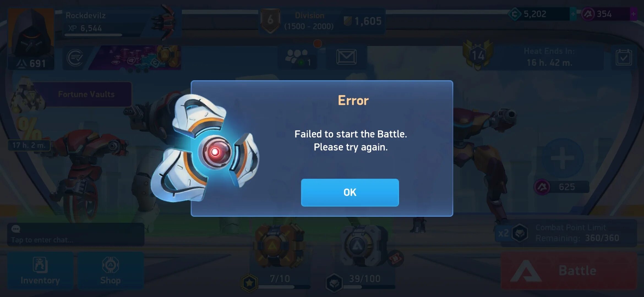The width and height of the screenshot is (644, 297).
Task: Tap the chat input field
Action: pyautogui.click(x=76, y=235)
